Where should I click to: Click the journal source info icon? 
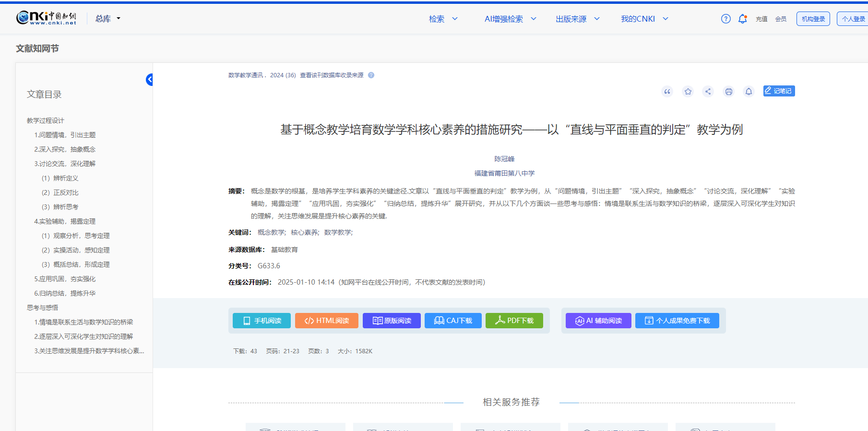click(371, 75)
